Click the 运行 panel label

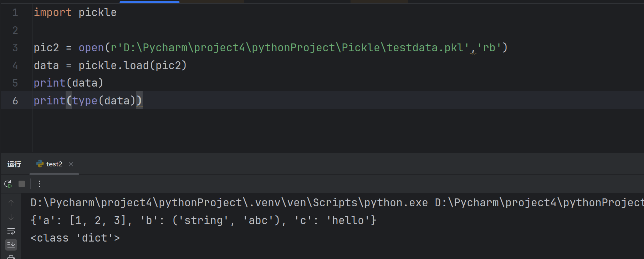click(x=14, y=164)
